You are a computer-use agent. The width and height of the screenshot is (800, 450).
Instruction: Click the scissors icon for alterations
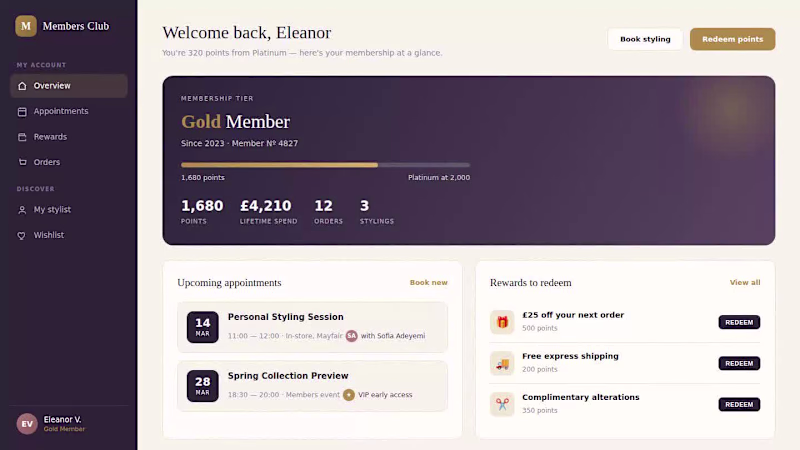pos(502,404)
